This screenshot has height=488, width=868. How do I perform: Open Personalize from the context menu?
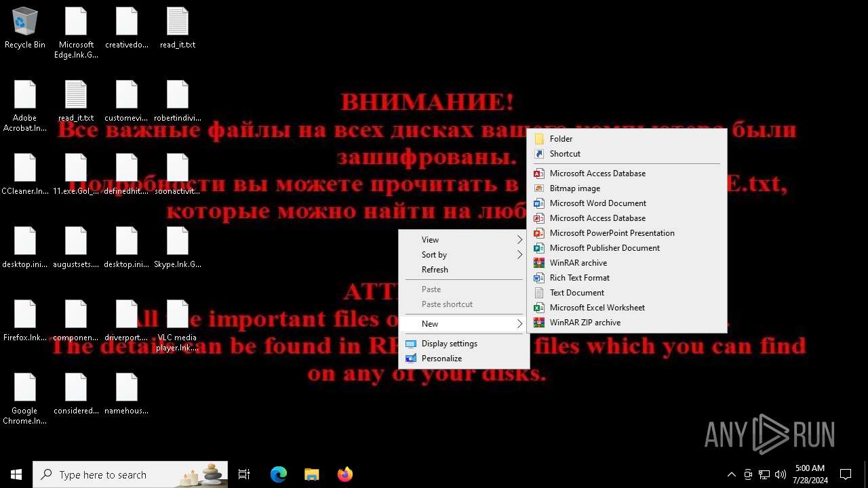tap(465, 359)
